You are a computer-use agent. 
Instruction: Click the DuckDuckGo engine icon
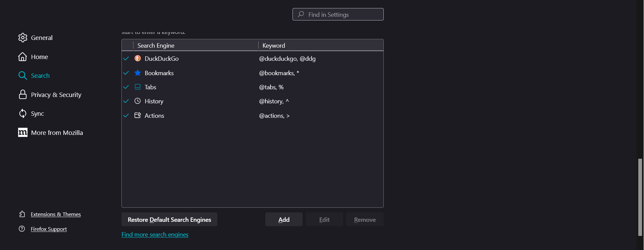pyautogui.click(x=138, y=58)
